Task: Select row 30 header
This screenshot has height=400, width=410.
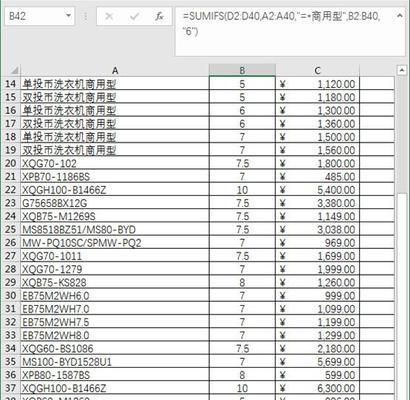Action: point(11,295)
